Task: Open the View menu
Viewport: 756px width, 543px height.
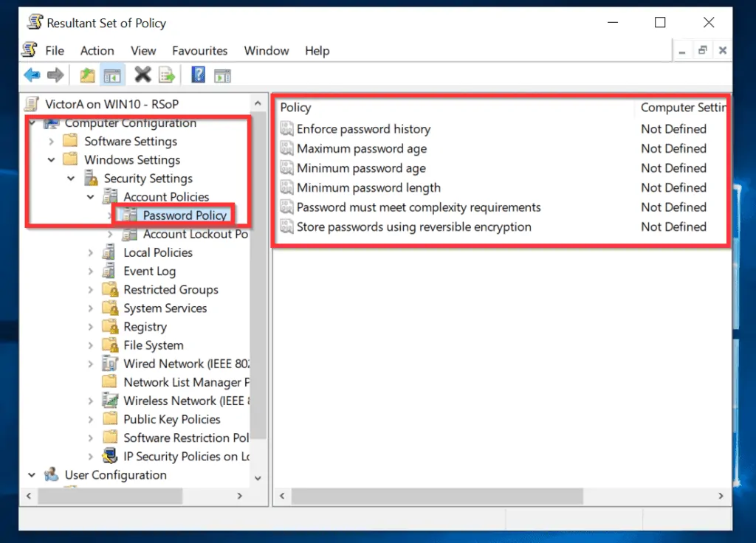Action: [143, 51]
